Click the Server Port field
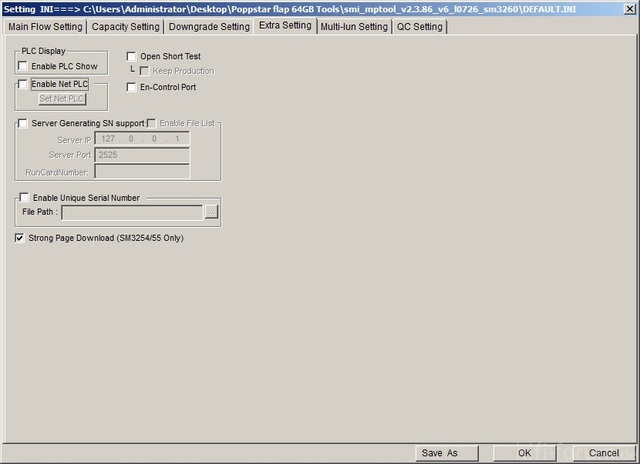This screenshot has width=640, height=464. point(141,155)
